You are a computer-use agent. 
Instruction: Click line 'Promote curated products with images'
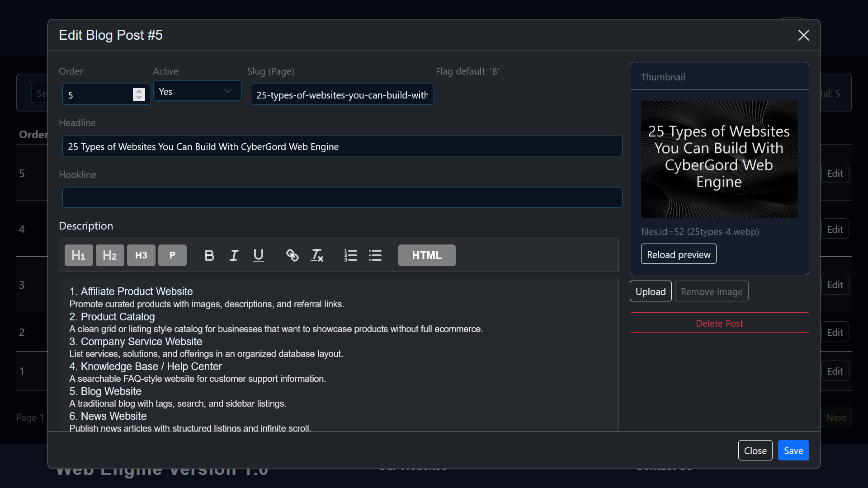(x=207, y=304)
